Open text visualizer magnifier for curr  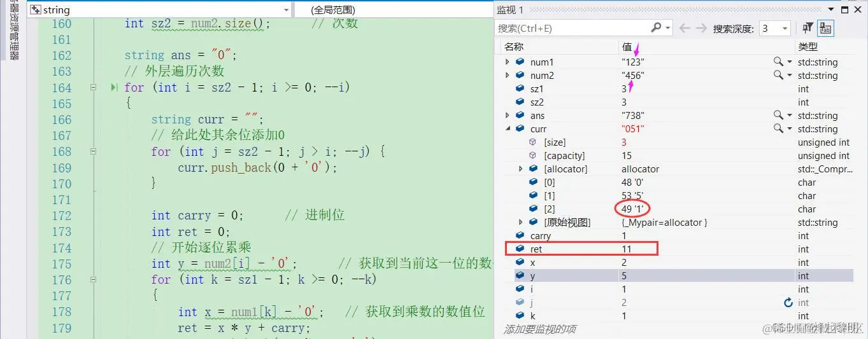coord(778,128)
